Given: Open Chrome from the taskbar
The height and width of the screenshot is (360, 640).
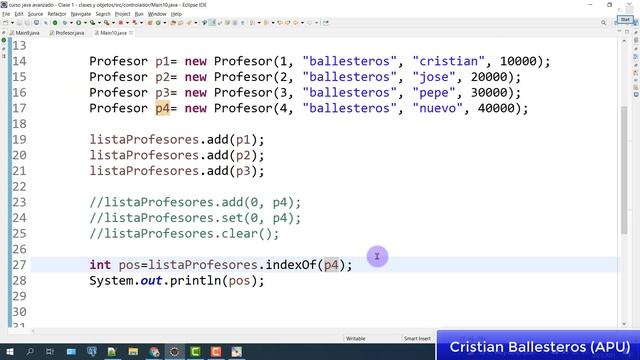Looking at the screenshot, I should click(x=154, y=351).
